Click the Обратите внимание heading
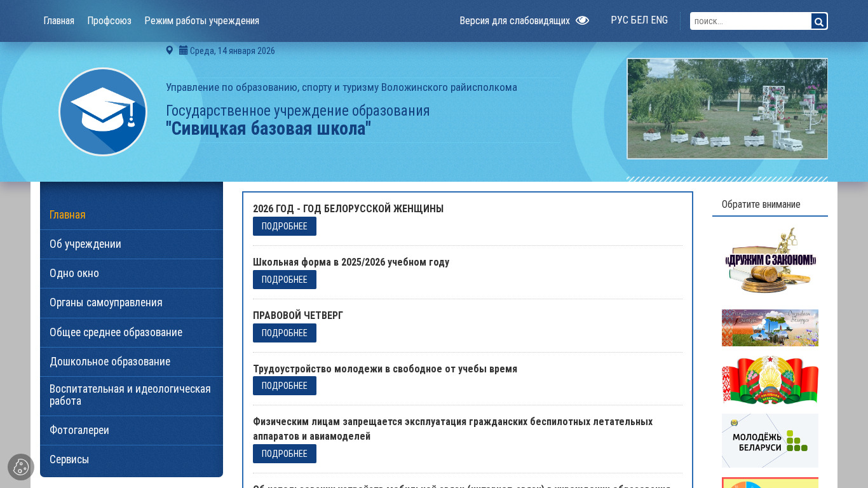 pos(761,204)
